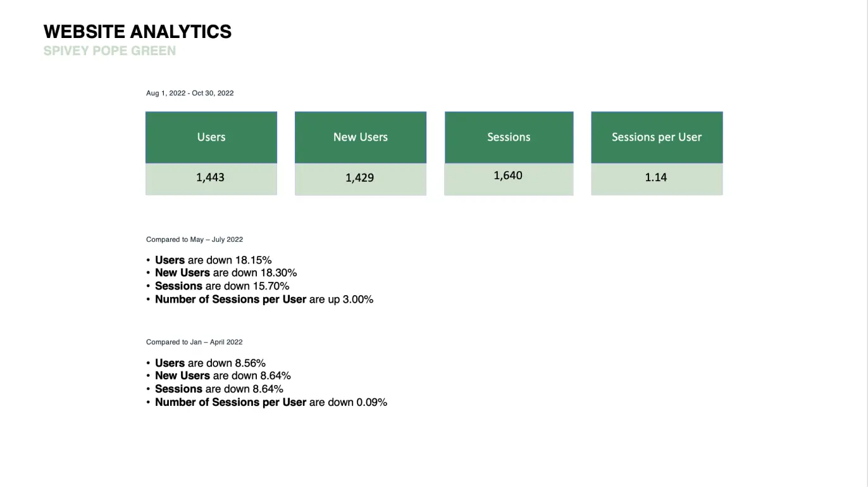The image size is (868, 487).
Task: Click the 1.14 sessions per user value
Action: pyautogui.click(x=656, y=178)
